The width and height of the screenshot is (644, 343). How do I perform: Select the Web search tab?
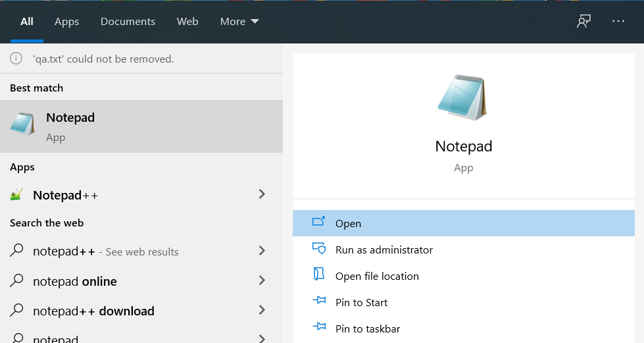pyautogui.click(x=187, y=21)
